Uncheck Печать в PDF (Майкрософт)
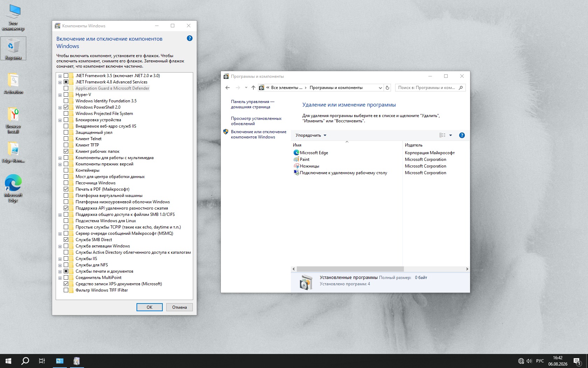This screenshot has height=368, width=588. [x=66, y=189]
